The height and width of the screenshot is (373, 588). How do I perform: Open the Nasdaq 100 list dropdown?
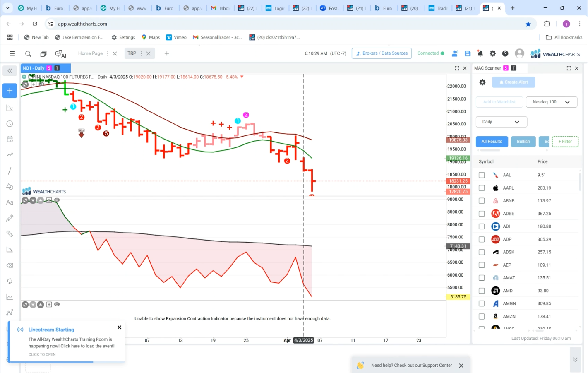551,102
